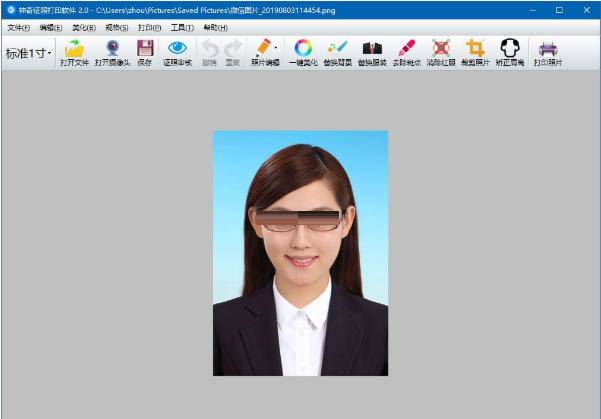Click the 打开文件 folder icon
The height and width of the screenshot is (419, 601).
coord(74,50)
